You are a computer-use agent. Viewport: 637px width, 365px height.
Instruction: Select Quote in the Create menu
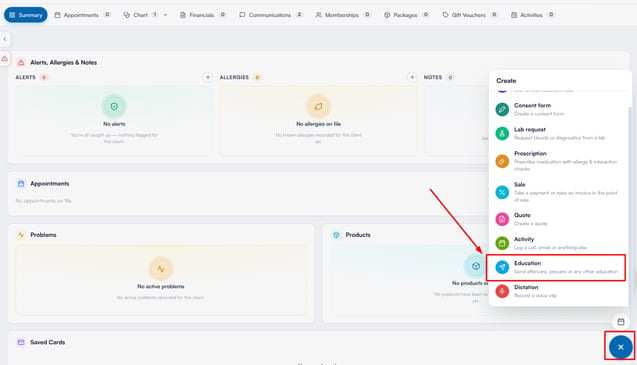(559, 219)
